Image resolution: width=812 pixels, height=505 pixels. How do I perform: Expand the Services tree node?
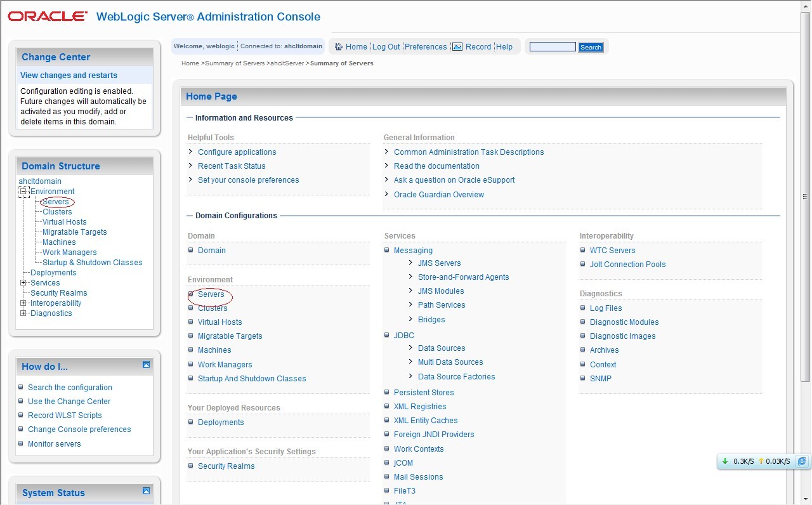click(x=23, y=283)
